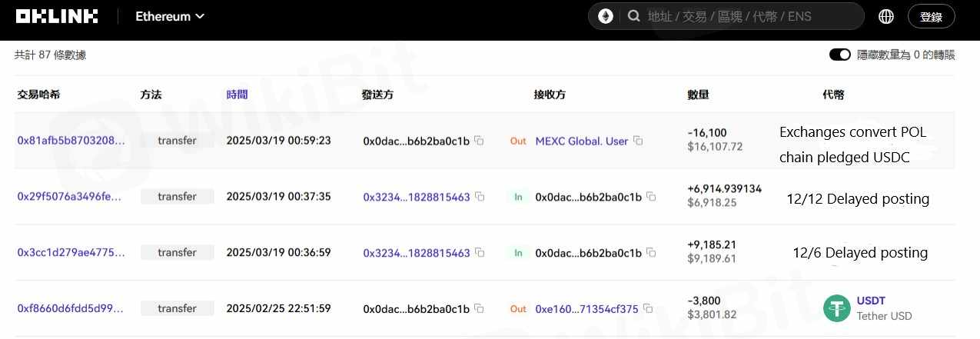Click the OKLINK logo
Viewport: 980px width, 339px height.
pyautogui.click(x=58, y=16)
